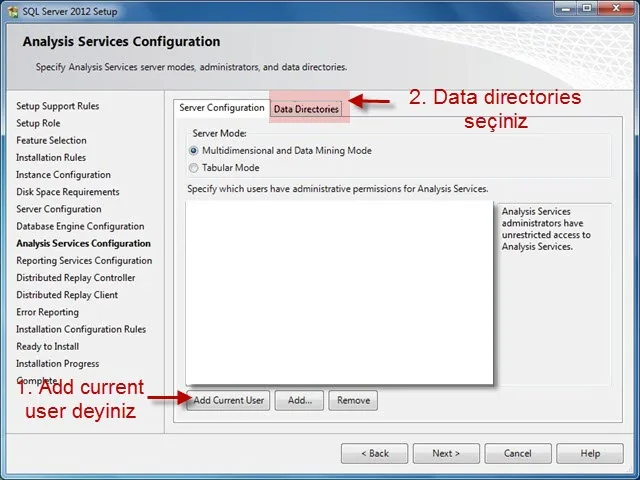Click the Remove button
Screen dimensions: 640x480
click(x=353, y=400)
